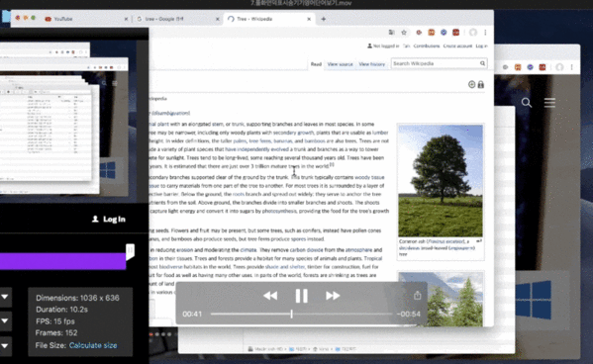The width and height of the screenshot is (593, 364).
Task: Open the View source tab
Action: point(340,64)
